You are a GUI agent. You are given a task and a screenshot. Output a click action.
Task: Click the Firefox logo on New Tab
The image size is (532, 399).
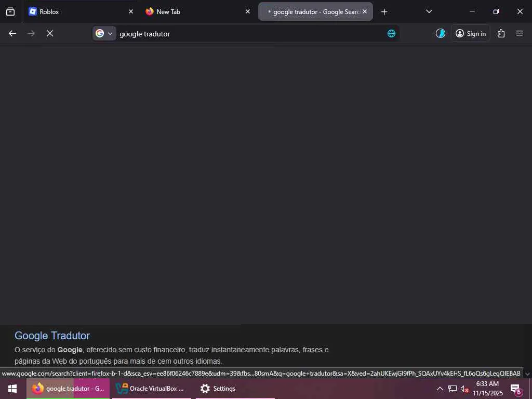pyautogui.click(x=150, y=11)
